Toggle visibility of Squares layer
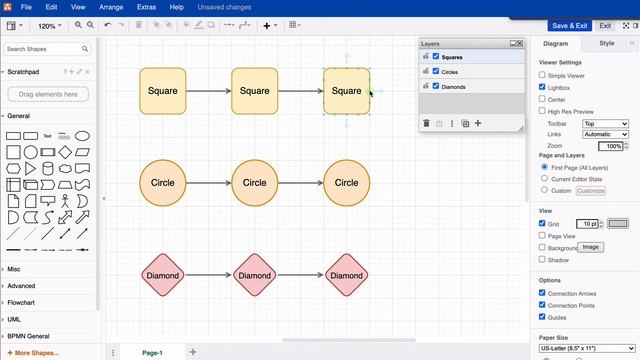 [436, 56]
